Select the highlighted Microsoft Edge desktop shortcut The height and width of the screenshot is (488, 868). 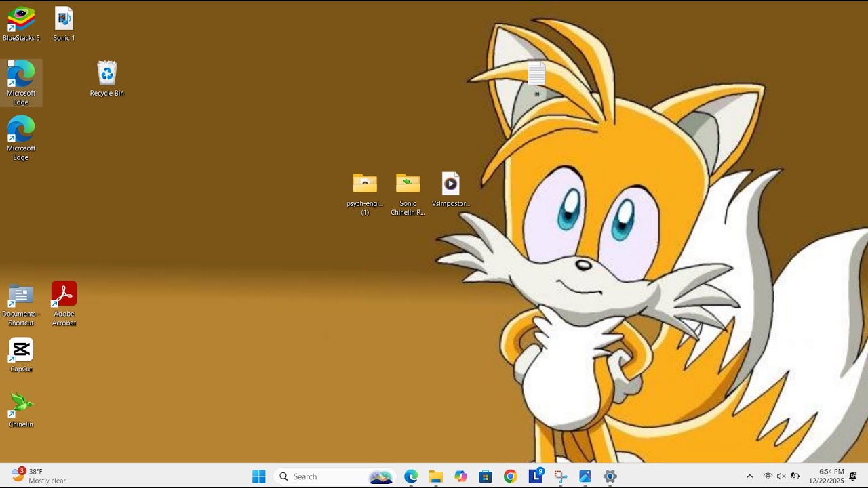(x=21, y=83)
